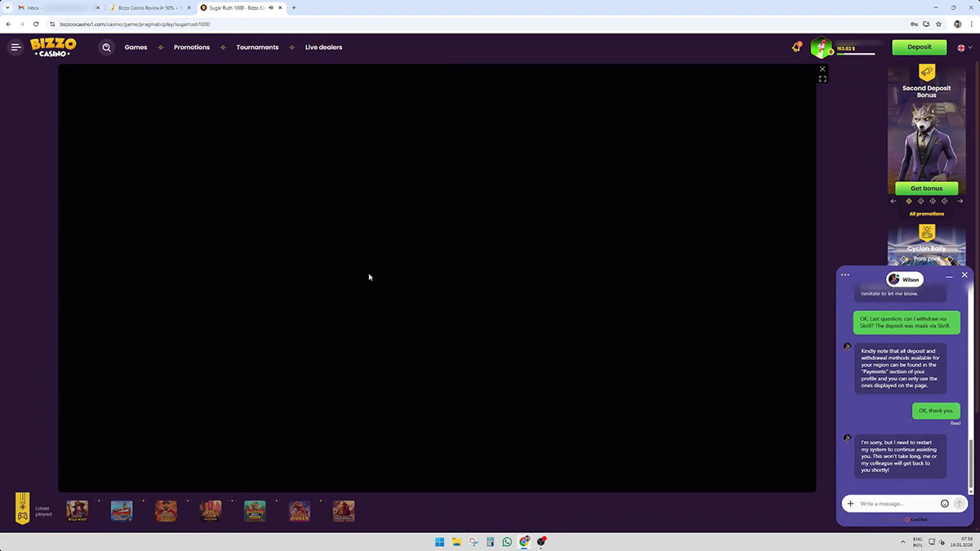980x551 pixels.
Task: Click the Get bonus button
Action: (x=926, y=189)
